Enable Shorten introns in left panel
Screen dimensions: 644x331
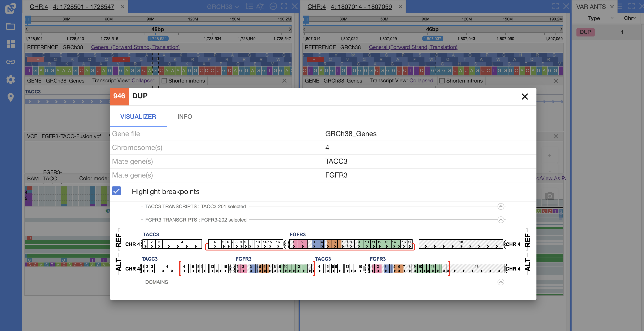tap(164, 81)
